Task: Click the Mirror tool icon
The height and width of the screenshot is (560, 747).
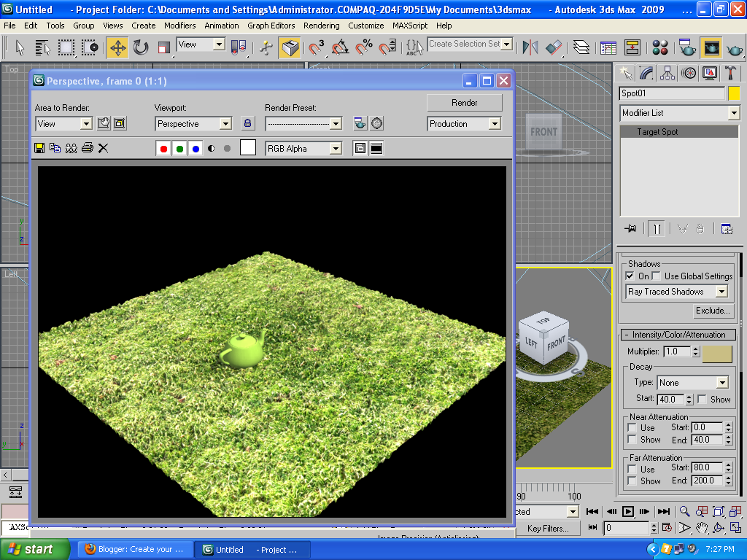Action: tap(530, 47)
